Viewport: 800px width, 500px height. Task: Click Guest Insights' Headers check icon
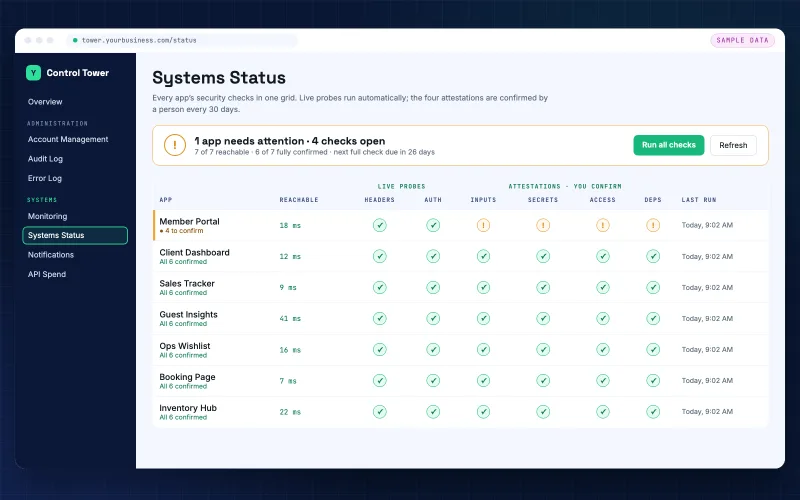(x=380, y=318)
